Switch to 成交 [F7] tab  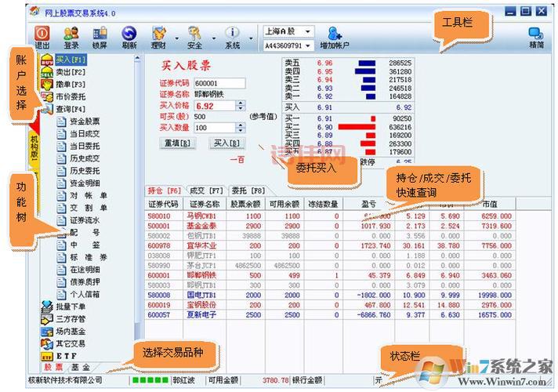206,191
